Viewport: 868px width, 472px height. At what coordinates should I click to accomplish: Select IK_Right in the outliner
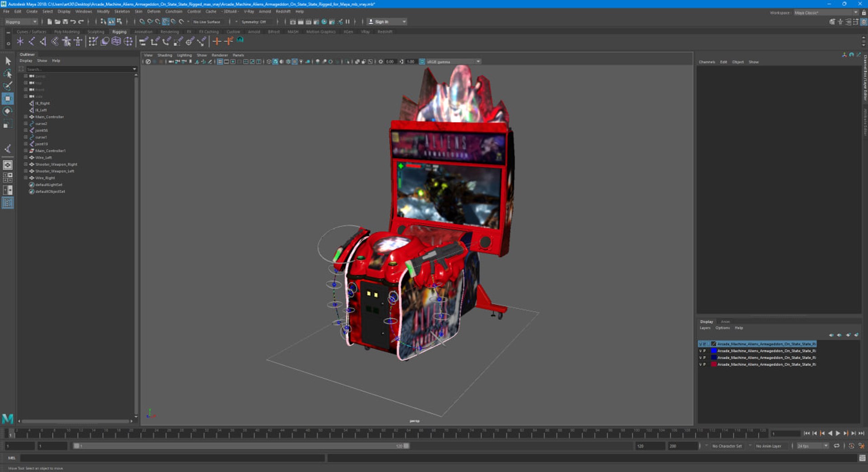tap(42, 103)
